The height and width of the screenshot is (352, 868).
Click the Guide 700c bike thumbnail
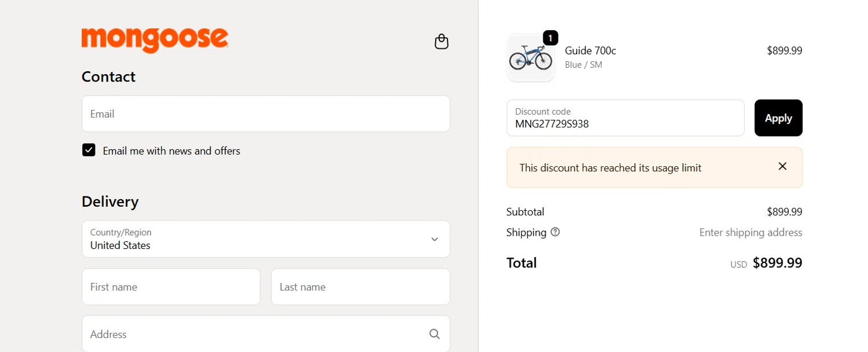531,58
